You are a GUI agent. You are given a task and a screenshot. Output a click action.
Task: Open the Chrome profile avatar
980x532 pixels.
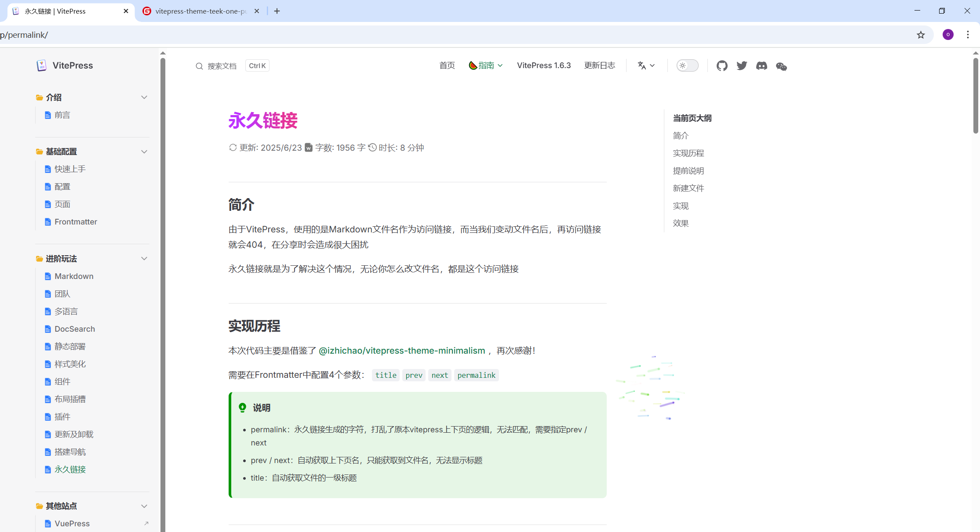[948, 35]
